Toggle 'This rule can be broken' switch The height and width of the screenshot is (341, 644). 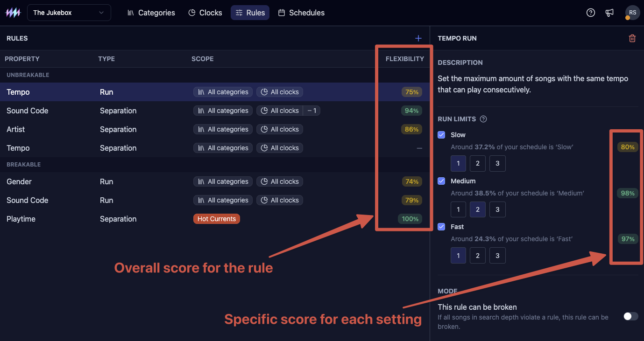[x=630, y=316]
